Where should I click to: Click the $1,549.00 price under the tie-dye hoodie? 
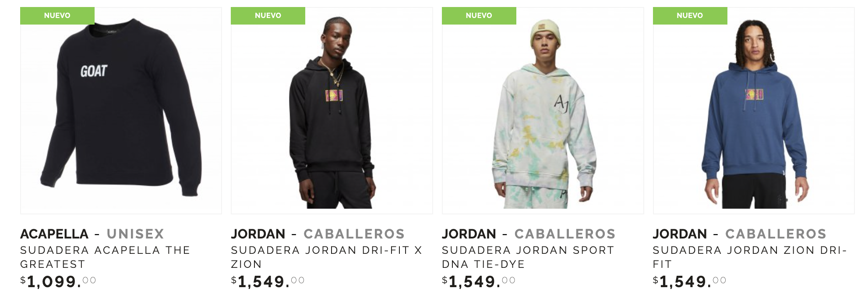[x=479, y=281]
